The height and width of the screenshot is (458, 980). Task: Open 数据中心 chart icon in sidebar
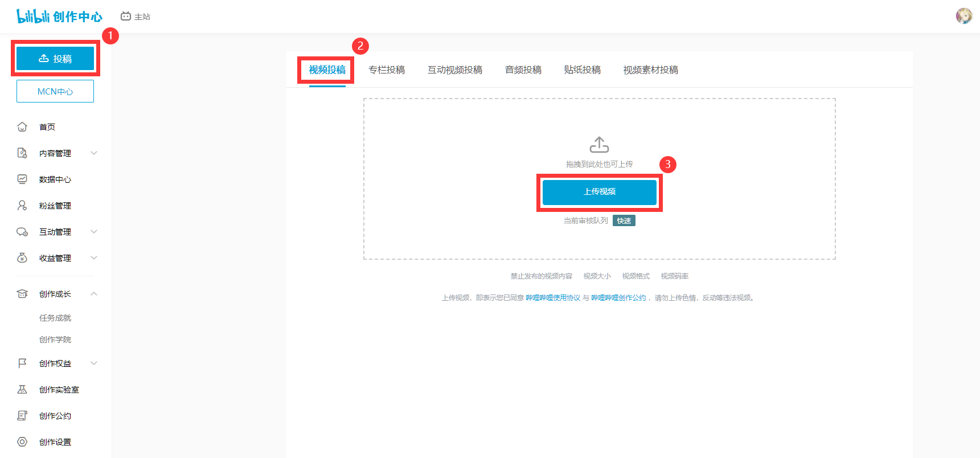click(22, 179)
